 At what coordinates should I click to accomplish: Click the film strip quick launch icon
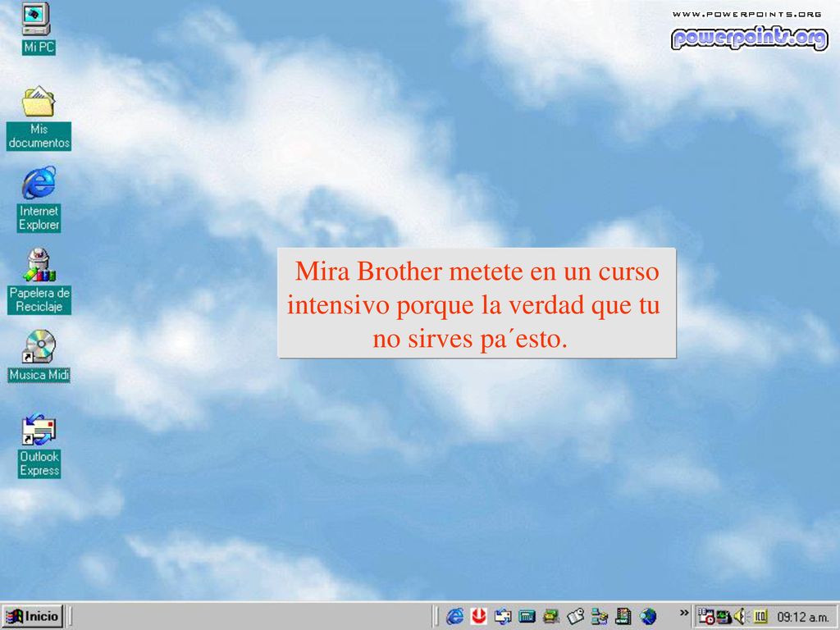(623, 617)
